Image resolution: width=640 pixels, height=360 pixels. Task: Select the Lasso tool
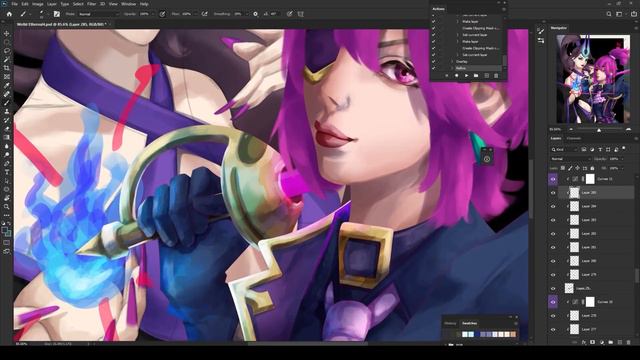tap(7, 51)
